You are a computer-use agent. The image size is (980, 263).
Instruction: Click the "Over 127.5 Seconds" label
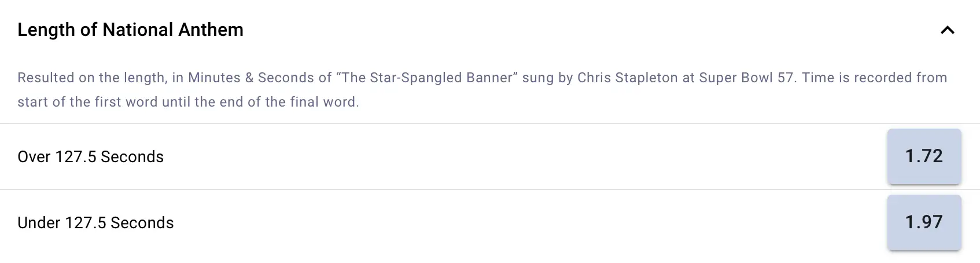pyautogui.click(x=91, y=157)
